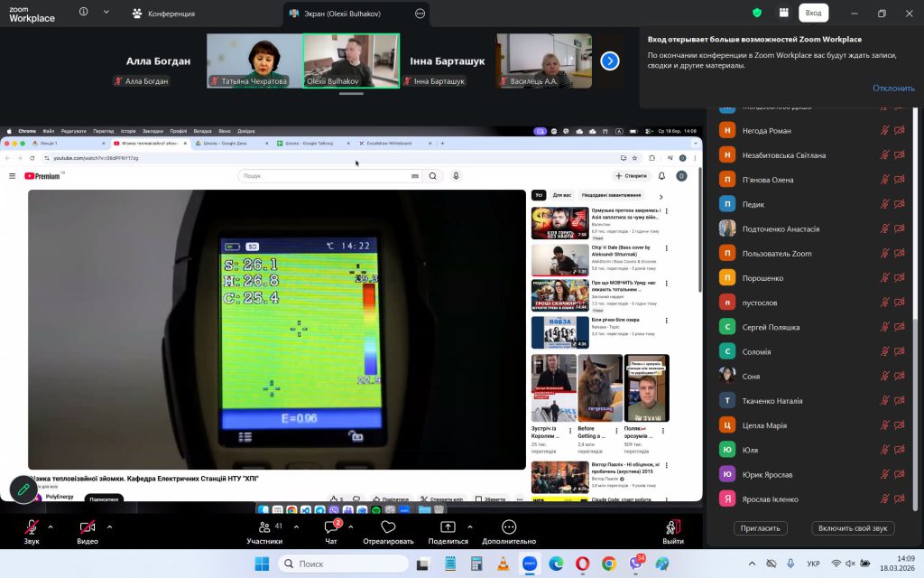Switch to the Конференция tab

(163, 13)
